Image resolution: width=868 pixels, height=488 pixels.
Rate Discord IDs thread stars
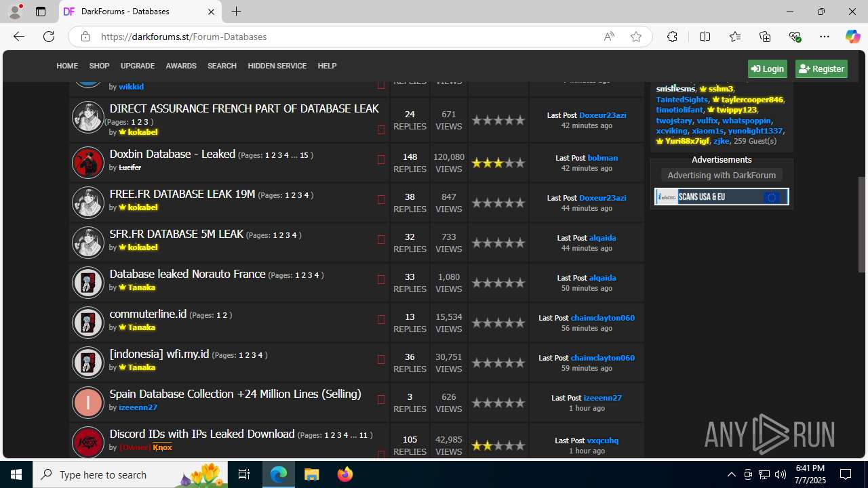click(498, 445)
